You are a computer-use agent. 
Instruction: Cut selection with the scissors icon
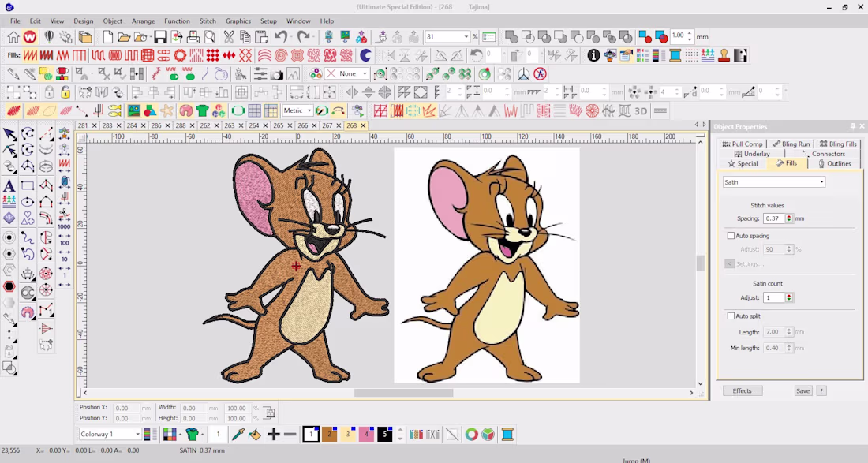point(228,37)
